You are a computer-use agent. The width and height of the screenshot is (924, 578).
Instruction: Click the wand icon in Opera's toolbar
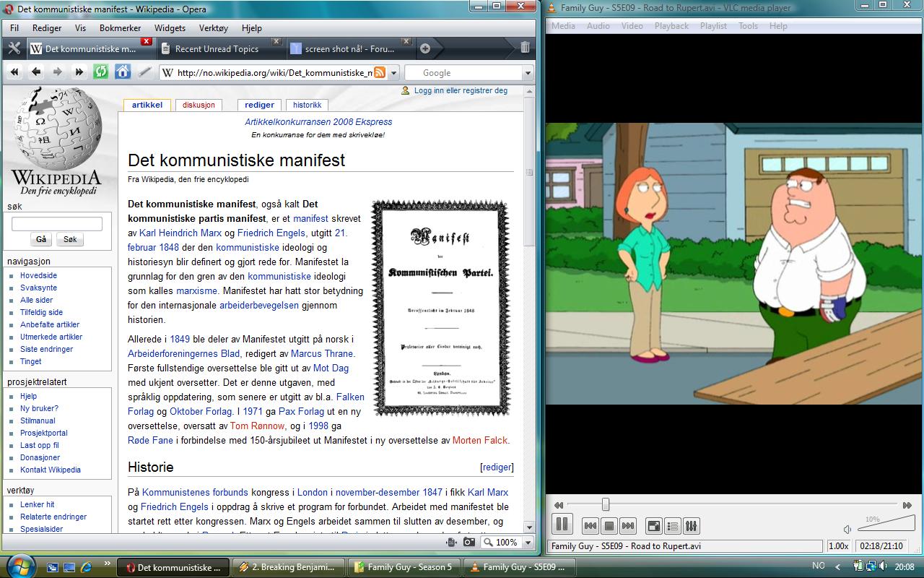[144, 72]
